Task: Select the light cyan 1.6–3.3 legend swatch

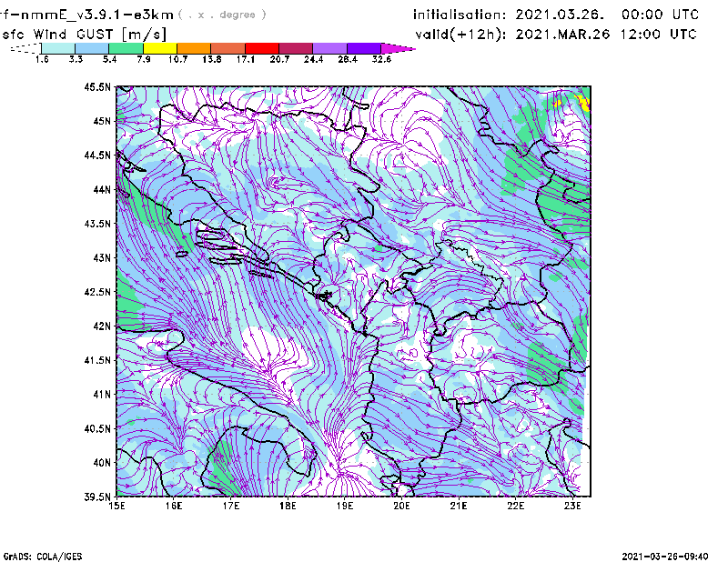Action: click(x=57, y=48)
